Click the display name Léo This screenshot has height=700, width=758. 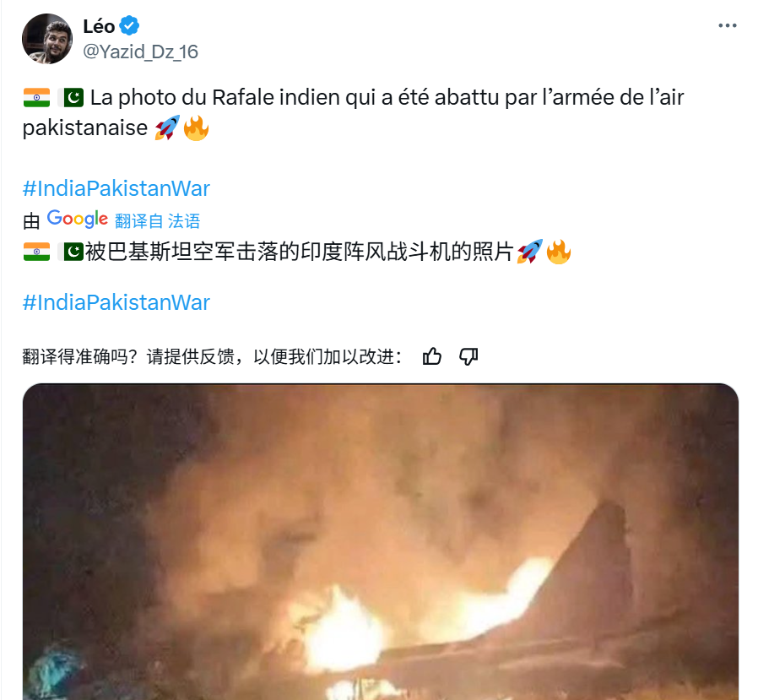click(99, 26)
